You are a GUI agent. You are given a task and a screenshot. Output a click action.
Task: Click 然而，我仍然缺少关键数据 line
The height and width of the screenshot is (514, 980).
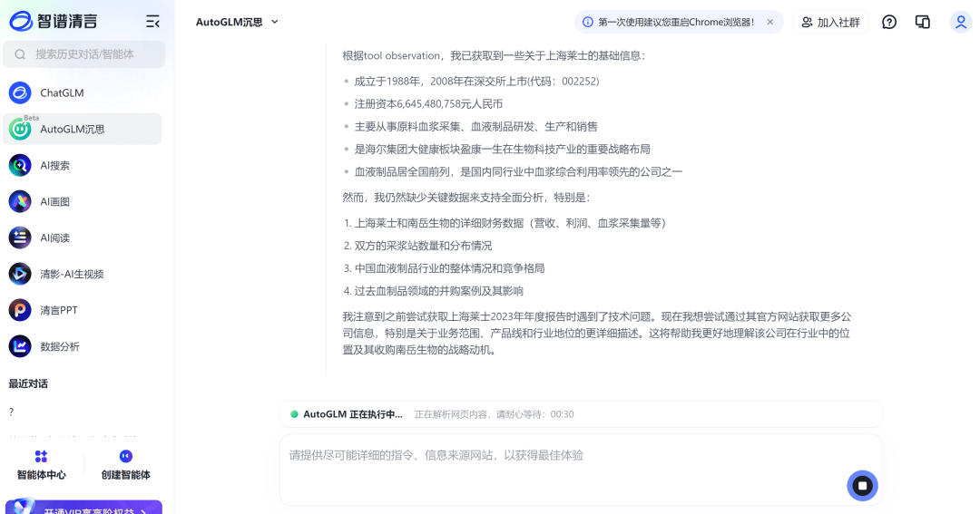pyautogui.click(x=465, y=198)
